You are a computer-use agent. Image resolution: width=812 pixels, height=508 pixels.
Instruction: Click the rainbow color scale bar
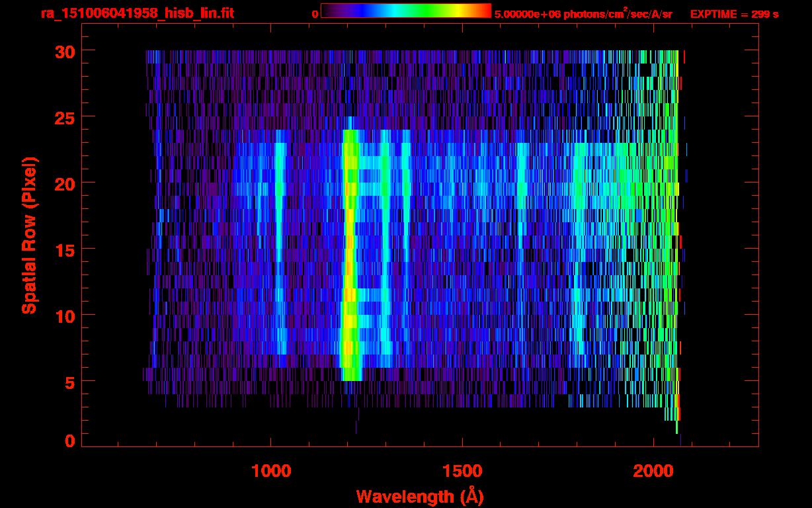point(406,11)
